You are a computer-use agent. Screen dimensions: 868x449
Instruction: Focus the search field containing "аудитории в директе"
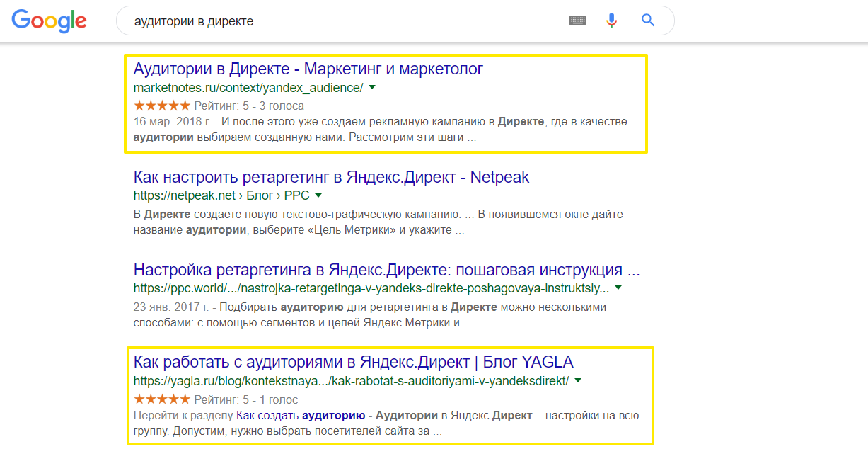point(340,21)
